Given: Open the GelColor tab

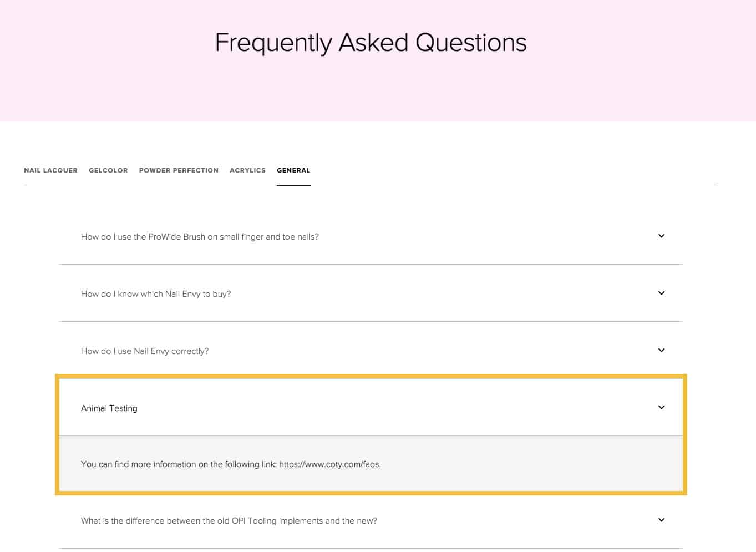Looking at the screenshot, I should [x=108, y=170].
